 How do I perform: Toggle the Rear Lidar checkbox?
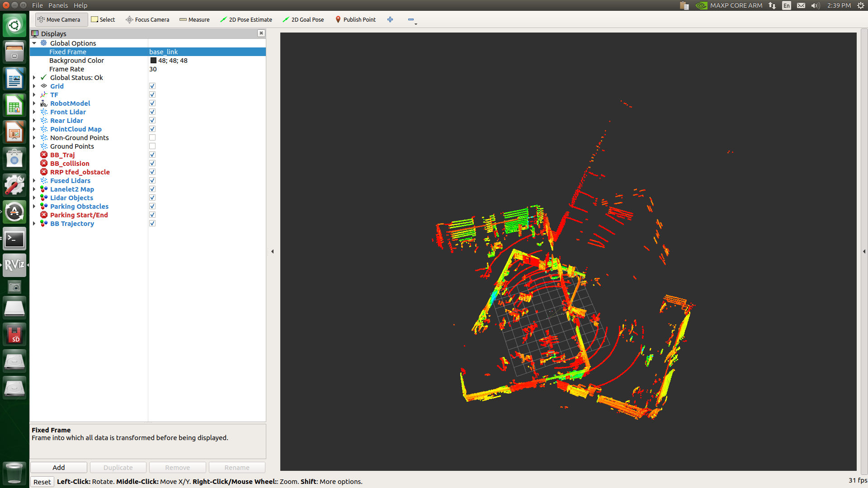pos(152,120)
